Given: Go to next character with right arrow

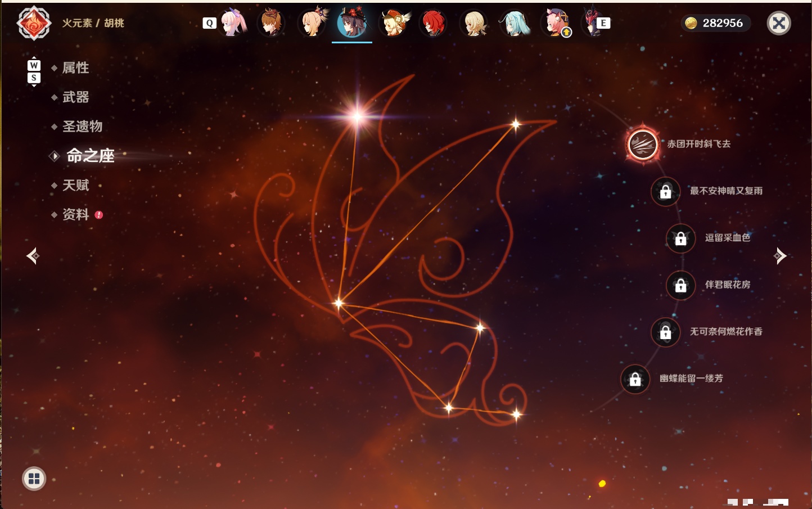Looking at the screenshot, I should coord(780,256).
